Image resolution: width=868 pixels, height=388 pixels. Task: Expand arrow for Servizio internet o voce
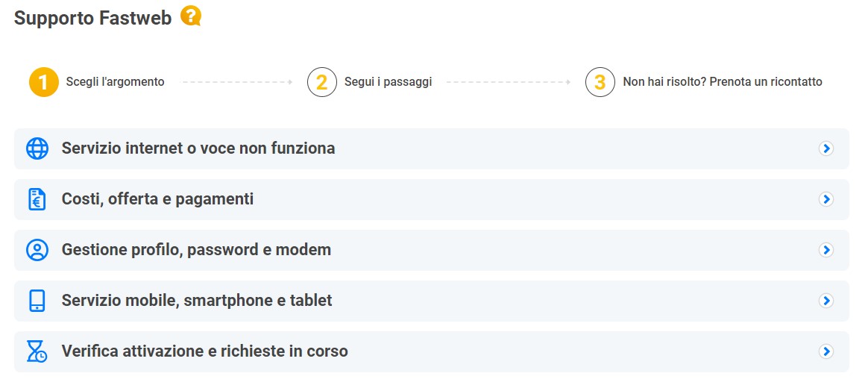click(826, 148)
